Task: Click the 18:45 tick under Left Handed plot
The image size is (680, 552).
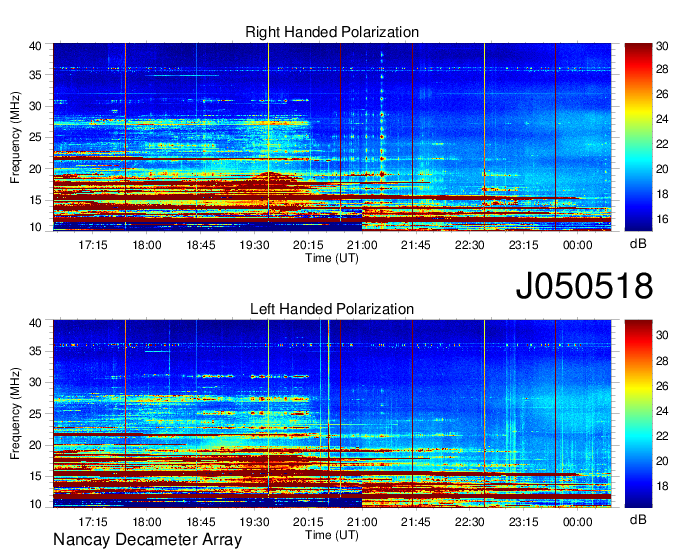Action: (201, 521)
